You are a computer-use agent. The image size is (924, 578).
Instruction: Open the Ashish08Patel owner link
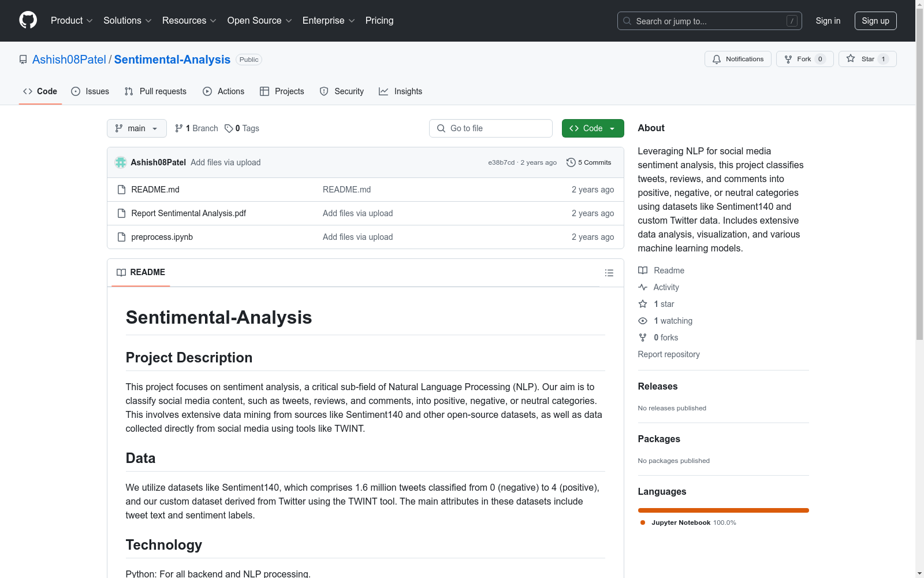point(69,60)
